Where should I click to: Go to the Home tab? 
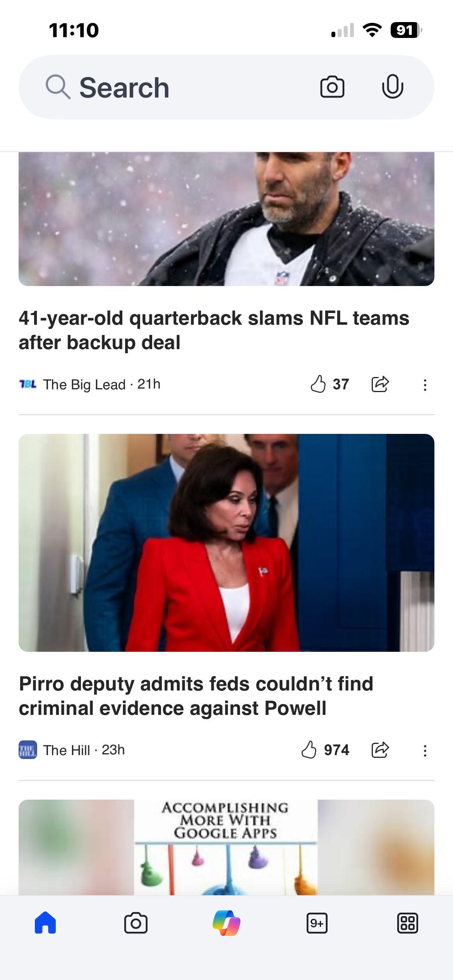[45, 923]
